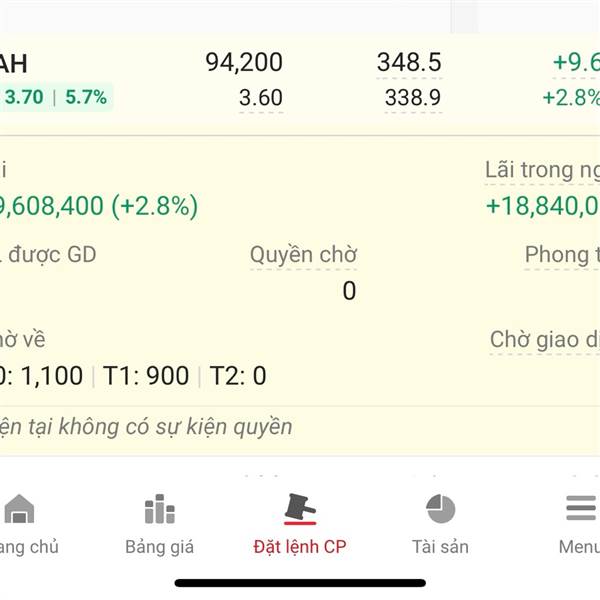
Task: Tap the 3.60 average price value
Action: click(261, 98)
